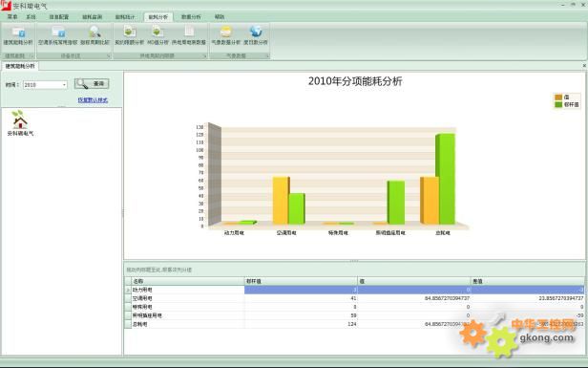Screen dimensions: 588x368
Task: Click the 恢复默认样式 link
Action: (x=93, y=100)
